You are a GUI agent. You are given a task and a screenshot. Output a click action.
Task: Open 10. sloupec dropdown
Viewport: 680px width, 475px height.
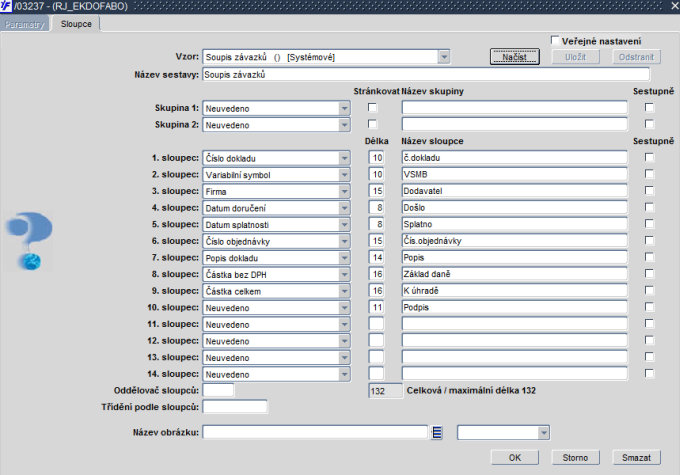344,308
